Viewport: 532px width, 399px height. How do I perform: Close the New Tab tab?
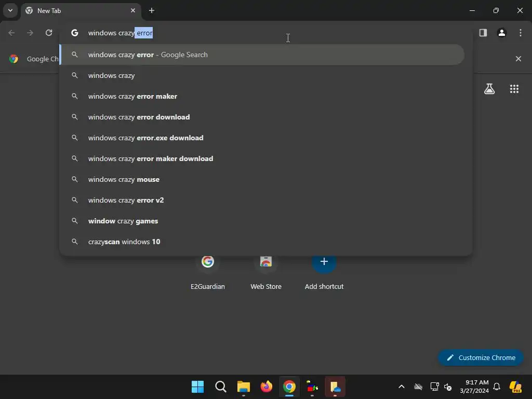133,10
